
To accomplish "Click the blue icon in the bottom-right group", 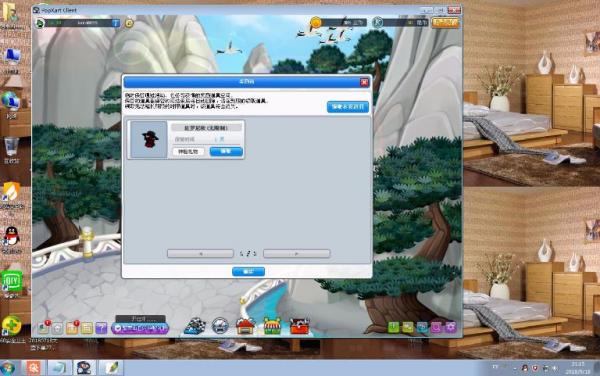I will [422, 327].
